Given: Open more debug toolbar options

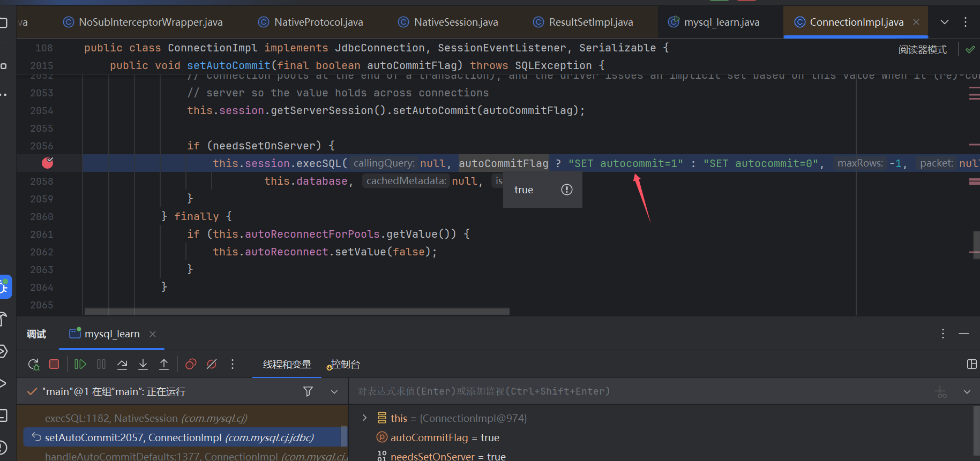Looking at the screenshot, I should (x=233, y=365).
